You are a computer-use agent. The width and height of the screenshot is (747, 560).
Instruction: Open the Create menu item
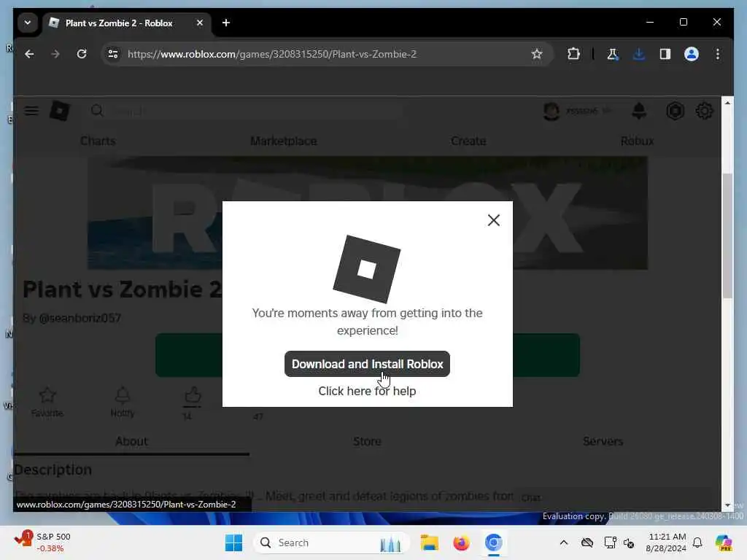point(468,141)
